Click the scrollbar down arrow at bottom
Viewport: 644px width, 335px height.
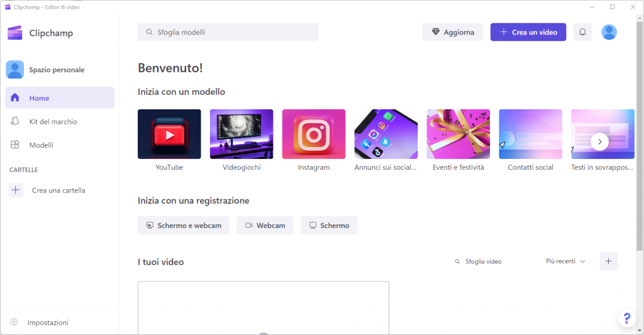[640, 330]
